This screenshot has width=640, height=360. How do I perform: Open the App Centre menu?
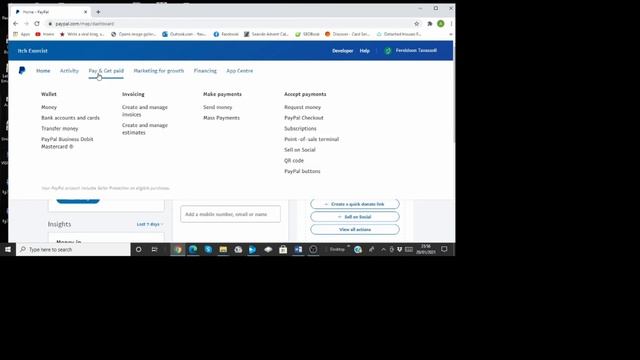click(x=240, y=71)
